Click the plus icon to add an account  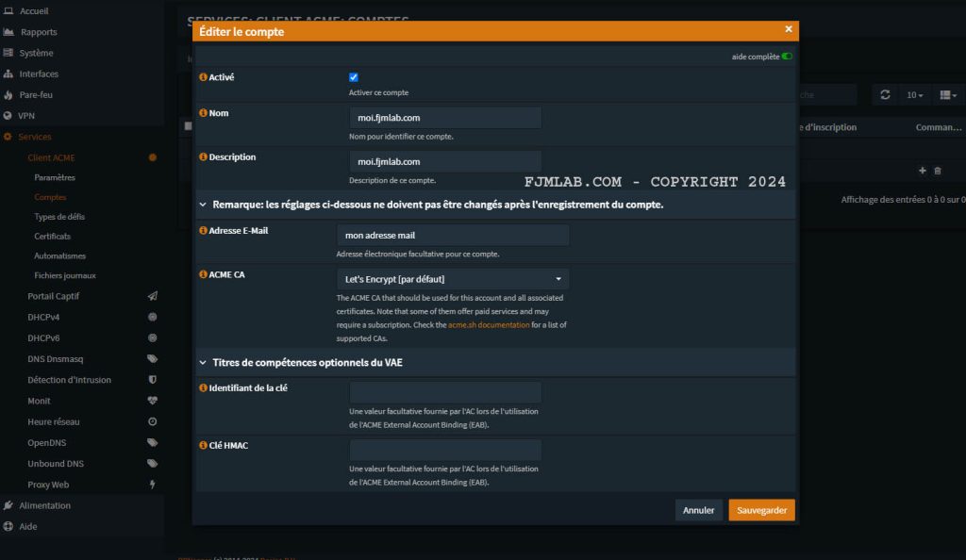(x=922, y=171)
